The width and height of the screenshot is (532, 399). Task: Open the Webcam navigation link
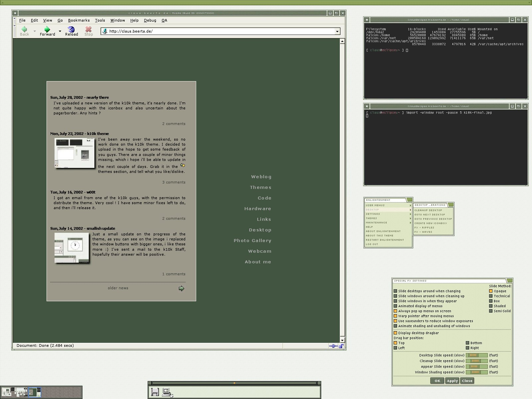click(260, 251)
